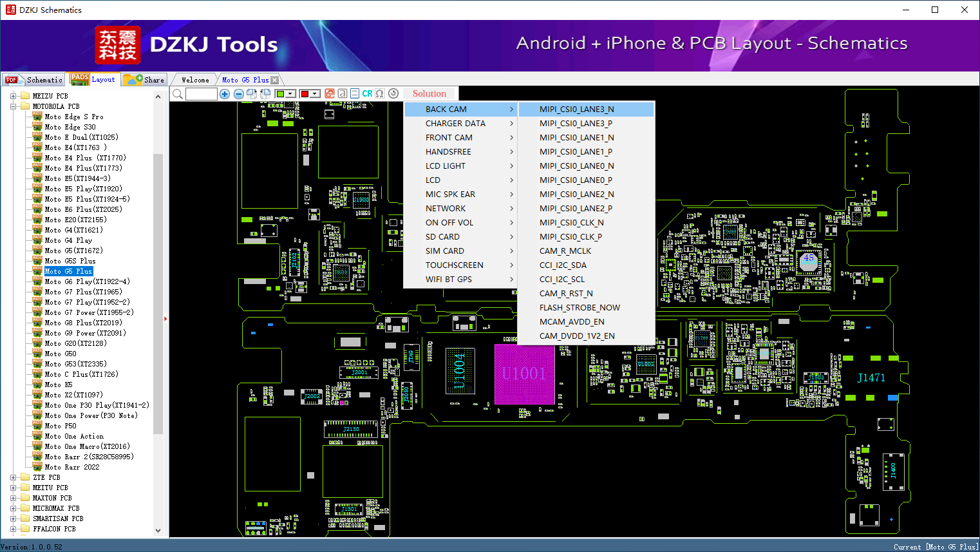
Task: Click the rotate counter-clockwise icon
Action: pyautogui.click(x=265, y=94)
